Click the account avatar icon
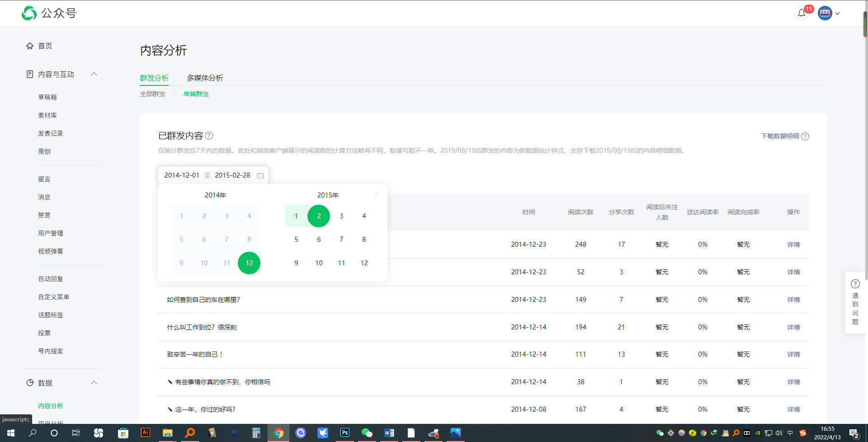 (x=825, y=13)
